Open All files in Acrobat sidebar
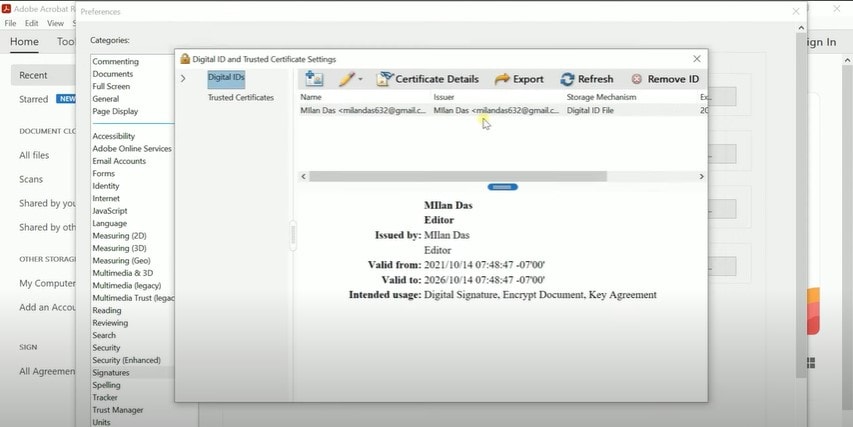 [34, 156]
